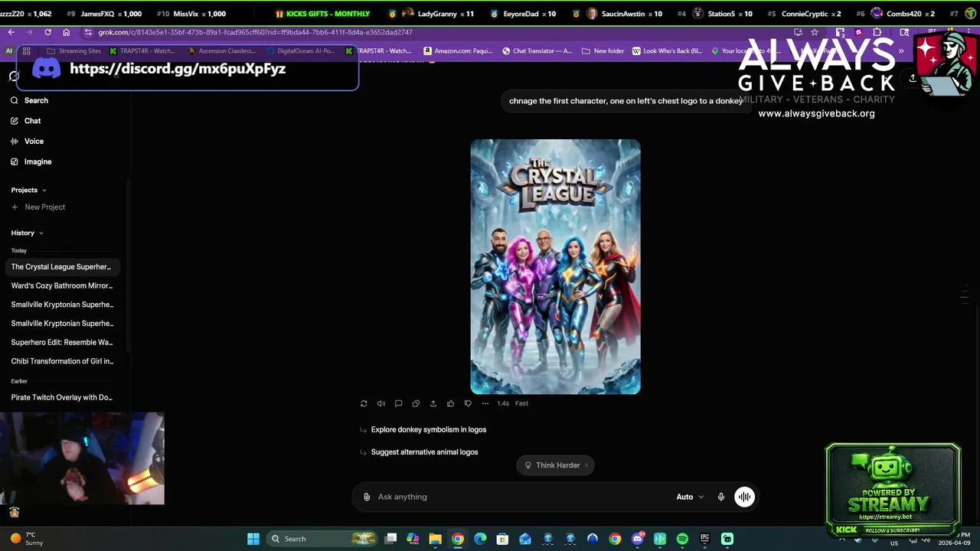Open 'Superhero Edit: Resemble Wa...' history chat
Image resolution: width=980 pixels, height=551 pixels.
tap(61, 342)
